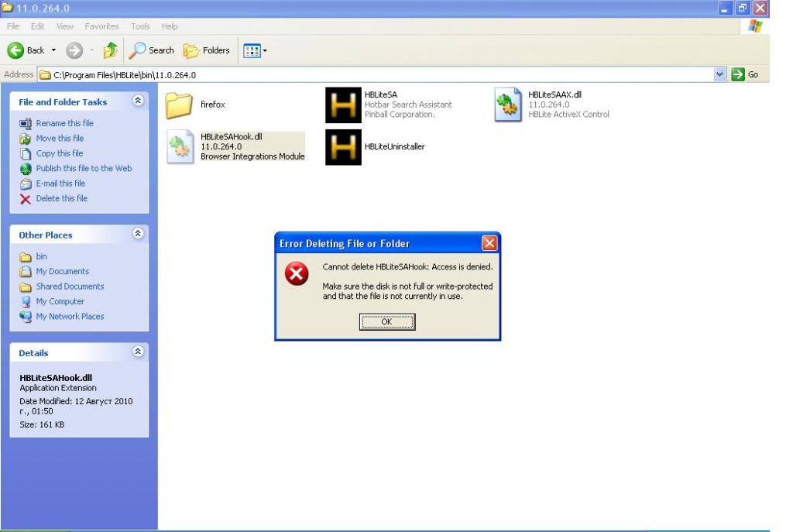
Task: Open Shared Documents link
Action: [70, 287]
